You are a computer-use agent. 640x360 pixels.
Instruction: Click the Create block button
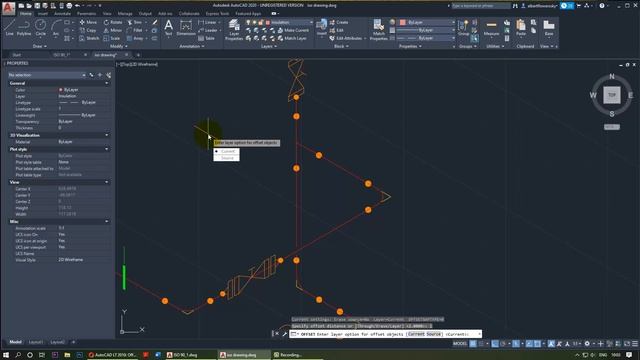coord(339,22)
